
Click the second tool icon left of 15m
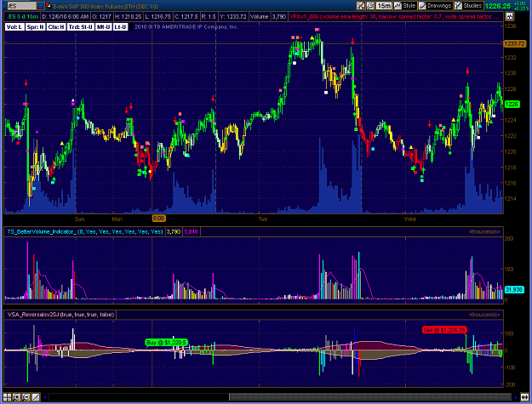(x=369, y=6)
